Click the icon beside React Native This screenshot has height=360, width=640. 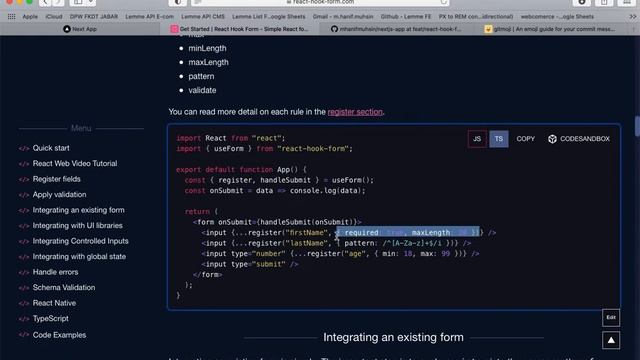pyautogui.click(x=24, y=303)
